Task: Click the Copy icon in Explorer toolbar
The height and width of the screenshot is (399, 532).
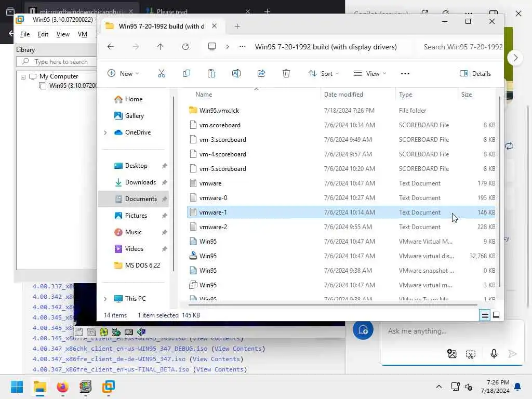Action: coord(187,73)
